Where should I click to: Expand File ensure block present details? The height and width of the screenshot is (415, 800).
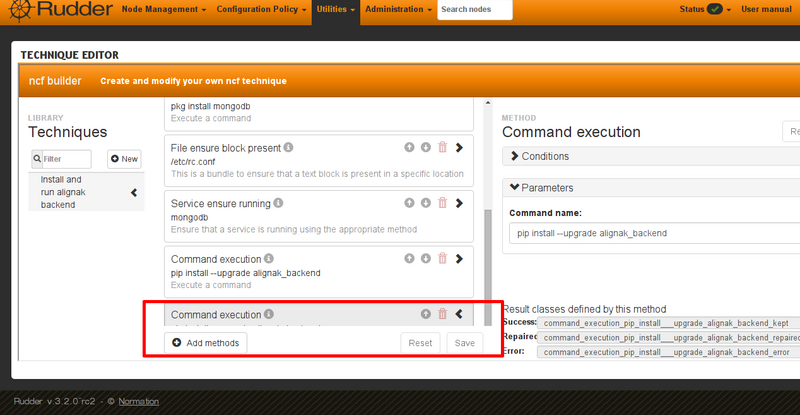[459, 148]
